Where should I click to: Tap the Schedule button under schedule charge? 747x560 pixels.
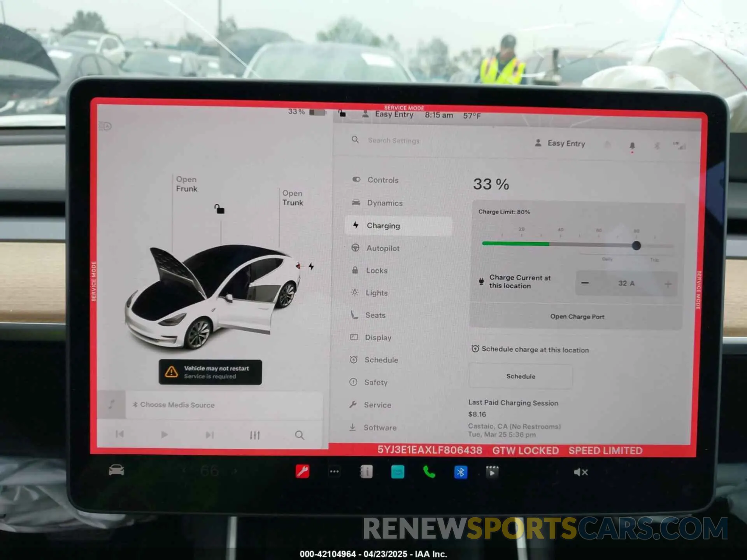pos(521,376)
